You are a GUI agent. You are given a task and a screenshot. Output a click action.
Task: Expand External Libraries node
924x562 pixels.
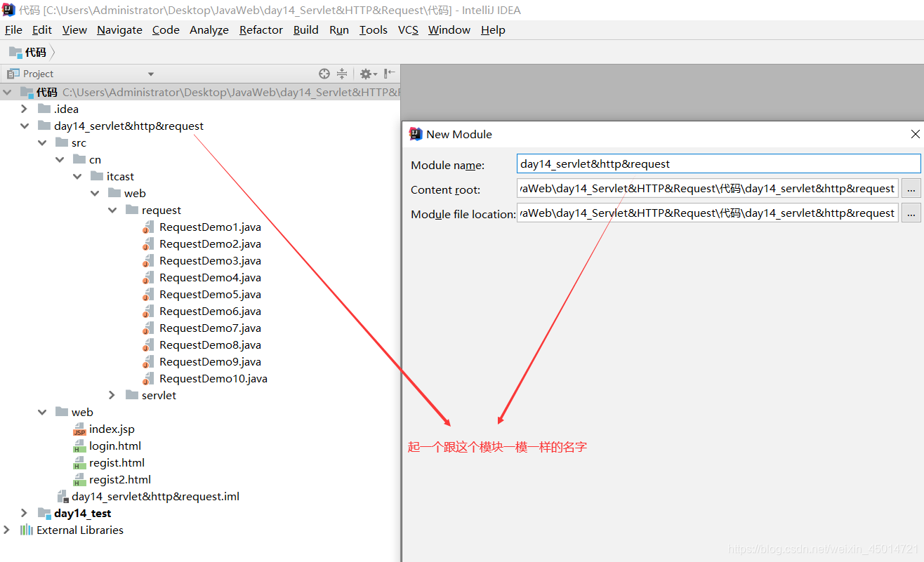(x=8, y=530)
